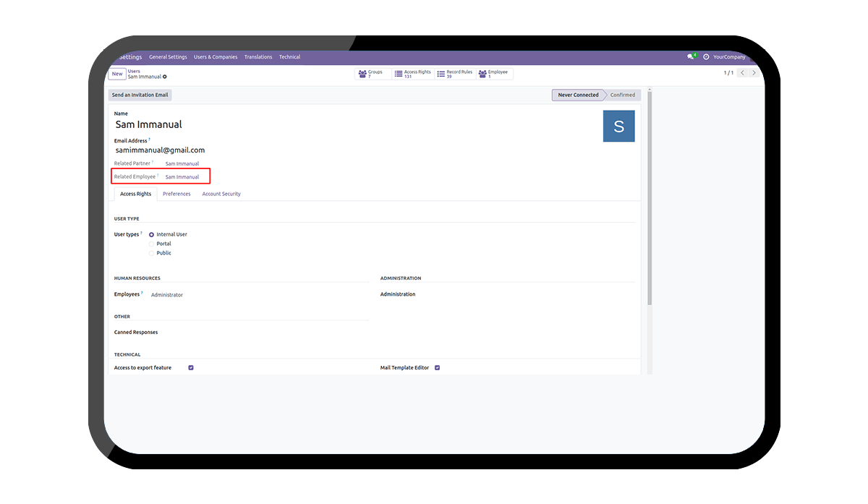Open the Access Rights list icon
This screenshot has height=504, width=868.
click(399, 74)
